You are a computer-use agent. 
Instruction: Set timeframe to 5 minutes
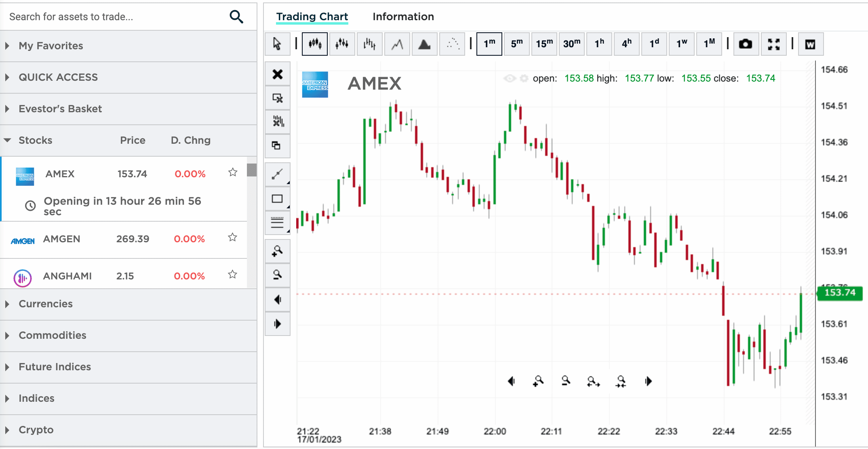coord(517,44)
